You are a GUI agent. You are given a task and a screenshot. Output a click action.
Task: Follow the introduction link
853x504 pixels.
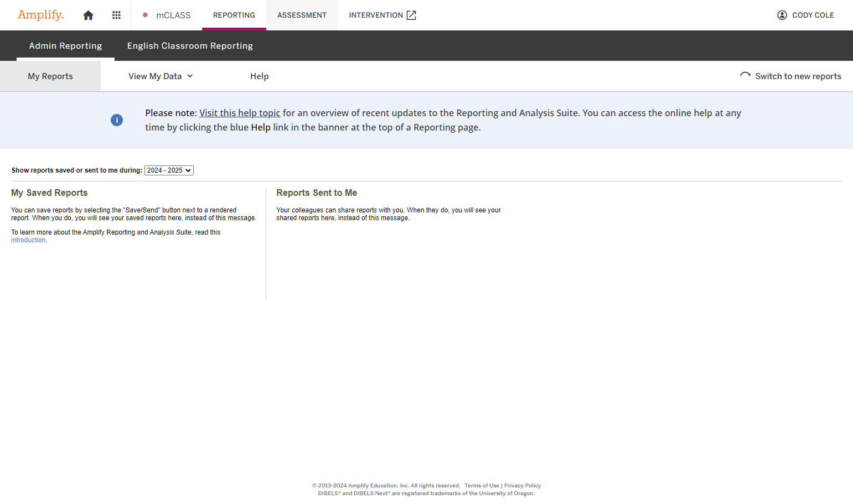click(x=28, y=240)
